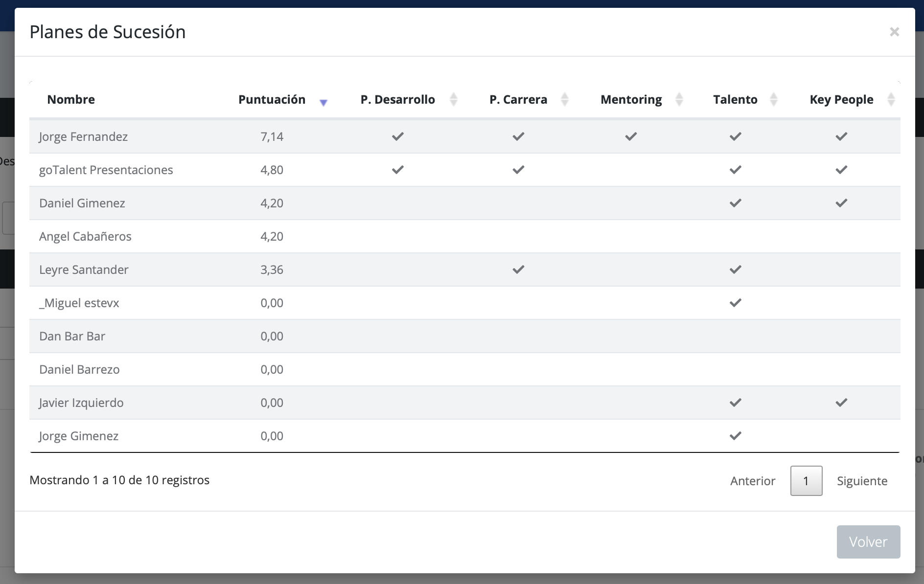Image resolution: width=924 pixels, height=584 pixels.
Task: Close the Planes de Sucesión dialog
Action: tap(894, 32)
